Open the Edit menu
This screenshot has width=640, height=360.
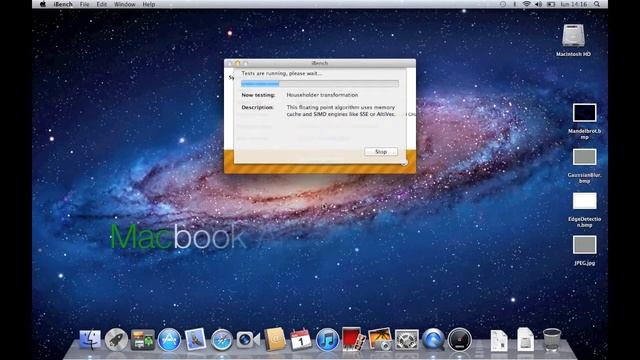pyautogui.click(x=102, y=4)
